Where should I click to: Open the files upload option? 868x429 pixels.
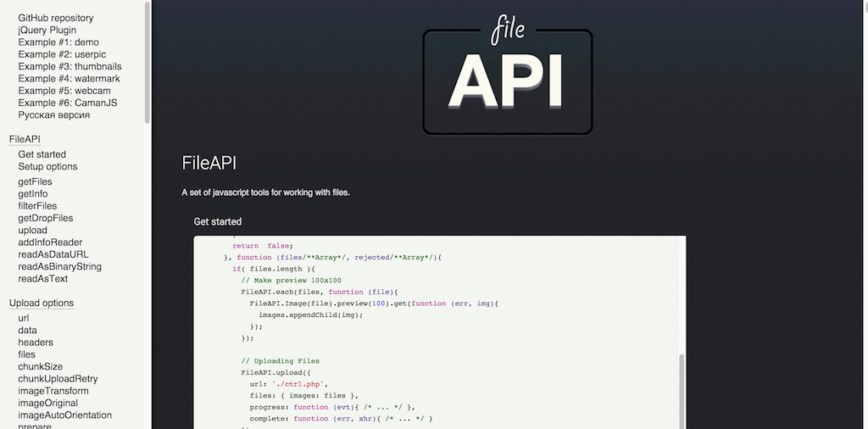pyautogui.click(x=26, y=355)
